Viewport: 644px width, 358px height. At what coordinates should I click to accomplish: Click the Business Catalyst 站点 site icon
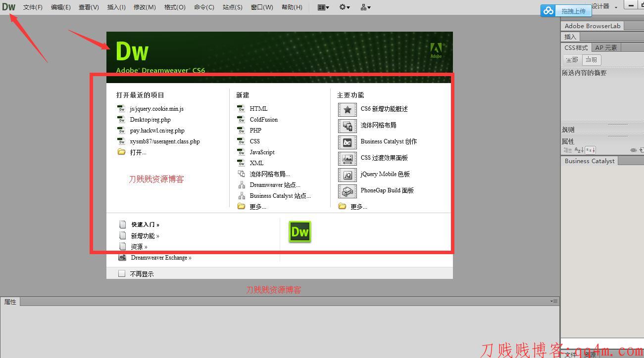tap(242, 195)
